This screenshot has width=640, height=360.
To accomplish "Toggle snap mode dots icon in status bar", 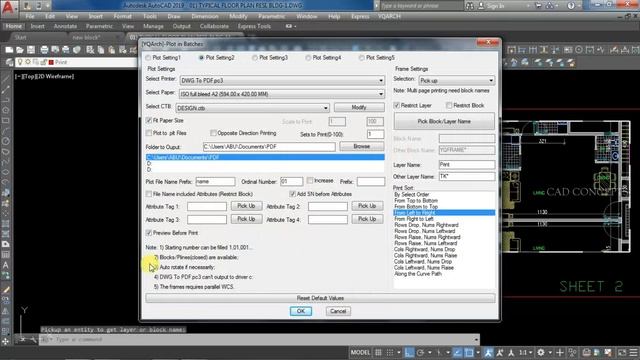I will 390,353.
